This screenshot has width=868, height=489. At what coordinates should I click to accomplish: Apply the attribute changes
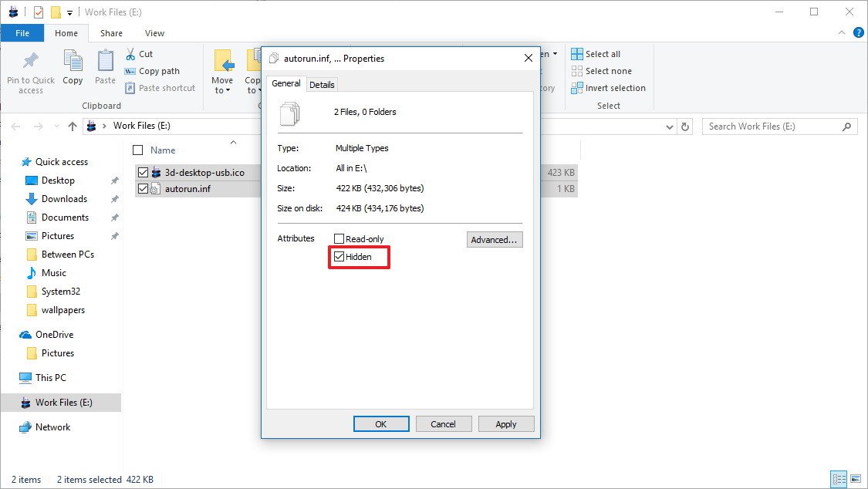click(x=505, y=423)
